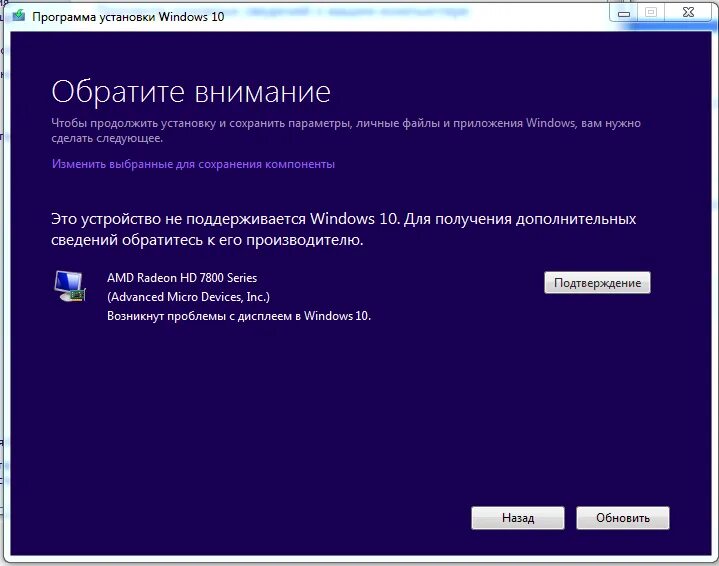Go back with the Назад button
The image size is (719, 566).
click(x=518, y=518)
